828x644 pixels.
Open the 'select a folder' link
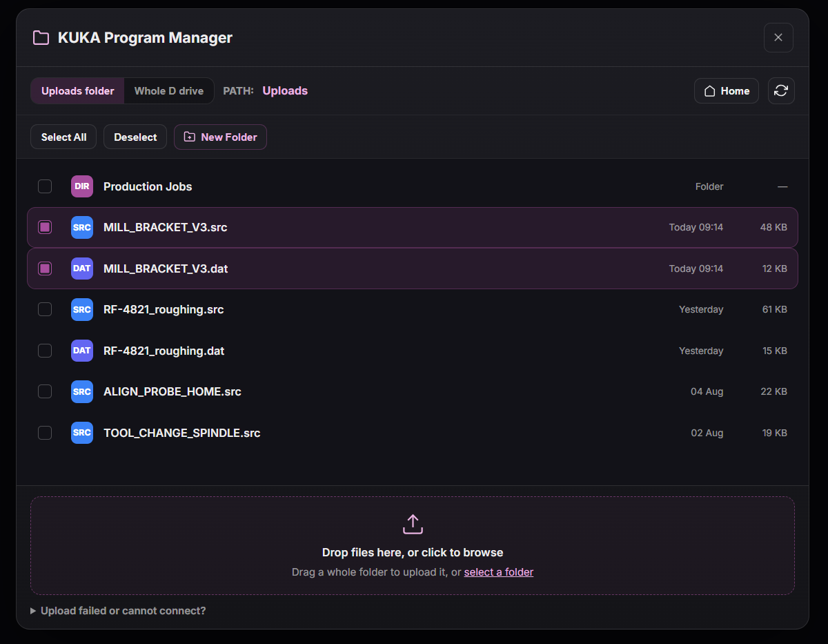[499, 572]
